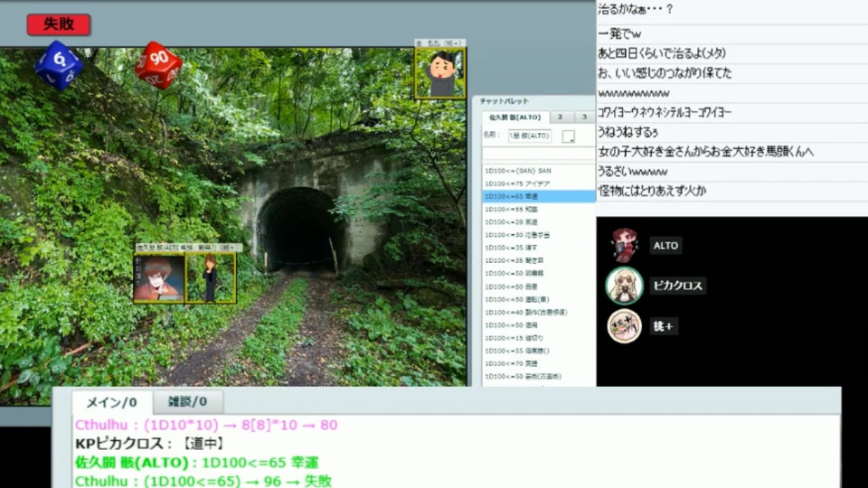The height and width of the screenshot is (488, 868).
Task: Click the dark tunnel entrance on the map
Action: [x=298, y=230]
